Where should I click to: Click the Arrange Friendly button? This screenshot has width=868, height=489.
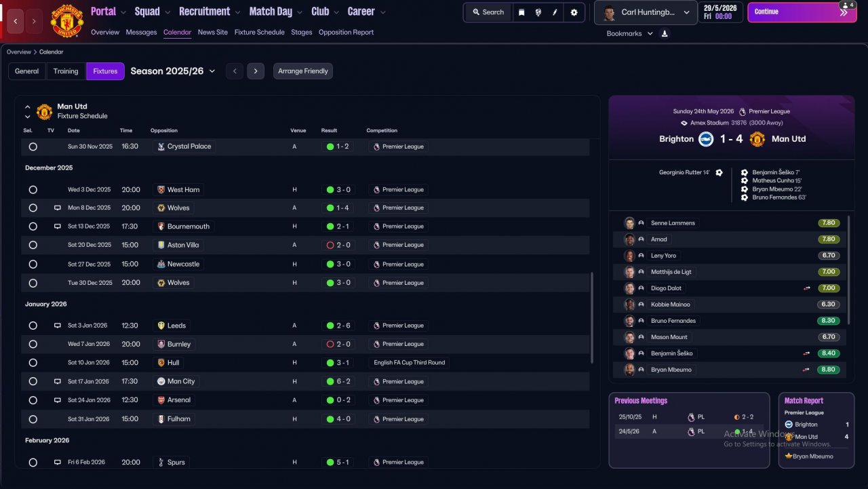point(303,71)
